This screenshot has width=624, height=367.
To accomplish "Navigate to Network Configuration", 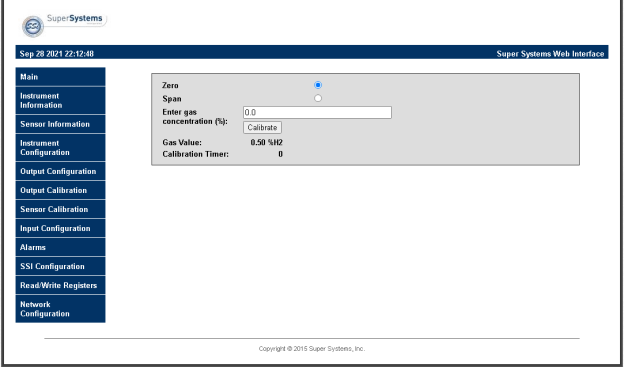I will [x=60, y=309].
